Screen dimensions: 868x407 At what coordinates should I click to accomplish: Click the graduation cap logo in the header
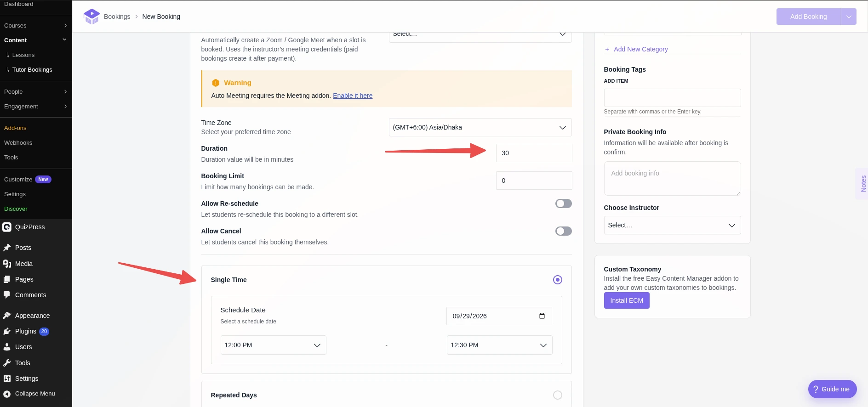[x=91, y=17]
